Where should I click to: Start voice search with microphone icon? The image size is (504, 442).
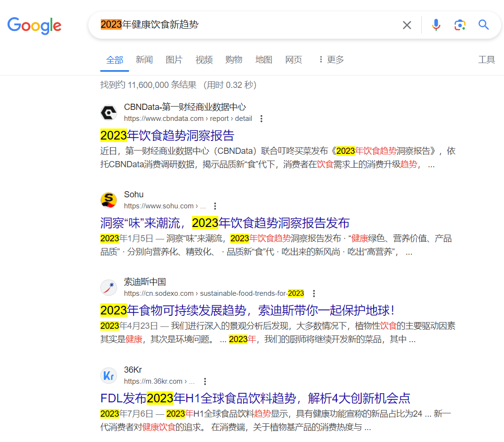[436, 25]
